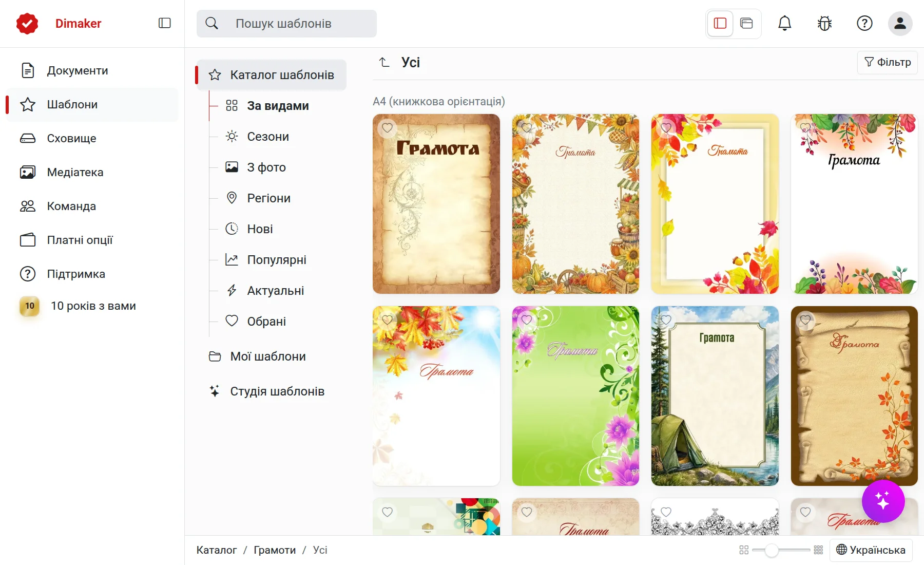Open the user profile avatar
Viewport: 924px width, 565px height.
[900, 23]
